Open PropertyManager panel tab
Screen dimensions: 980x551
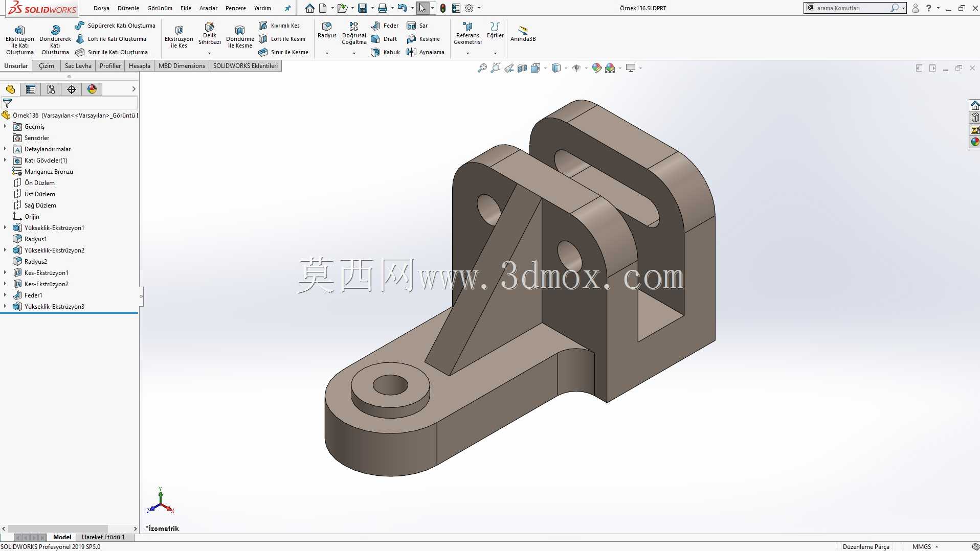(31, 89)
